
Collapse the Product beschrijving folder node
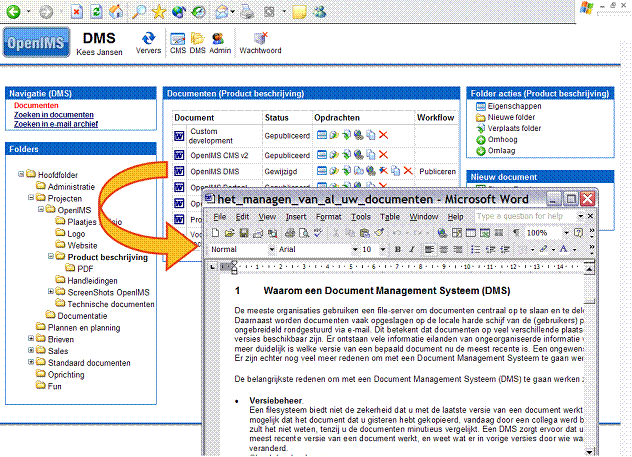[x=50, y=256]
